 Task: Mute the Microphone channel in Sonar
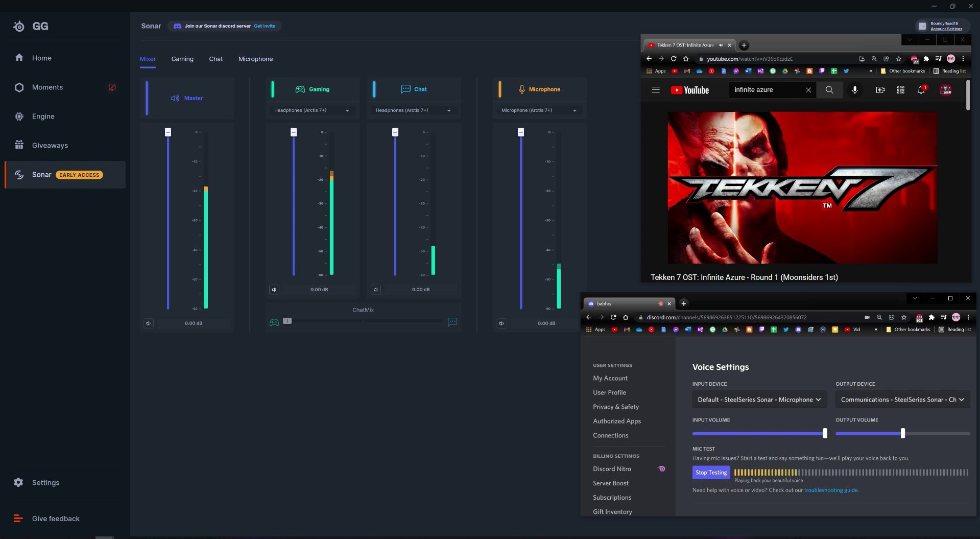pyautogui.click(x=501, y=323)
